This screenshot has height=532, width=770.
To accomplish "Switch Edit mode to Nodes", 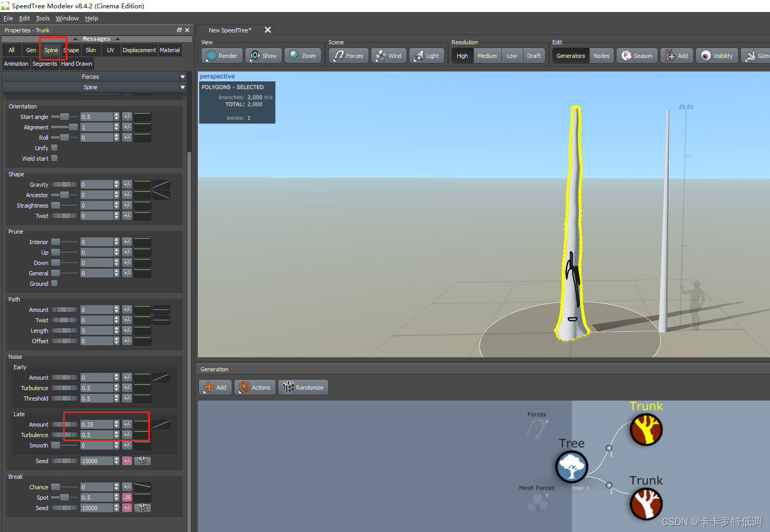I will click(x=601, y=56).
